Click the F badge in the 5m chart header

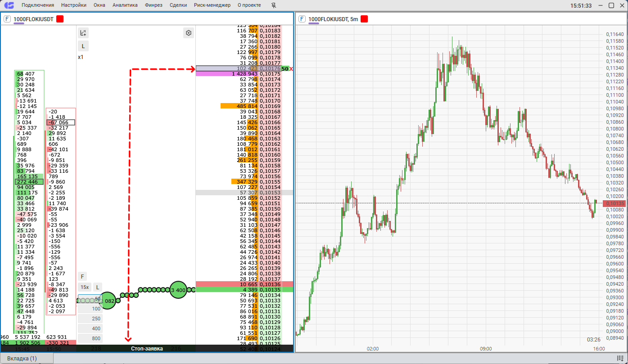click(x=302, y=19)
